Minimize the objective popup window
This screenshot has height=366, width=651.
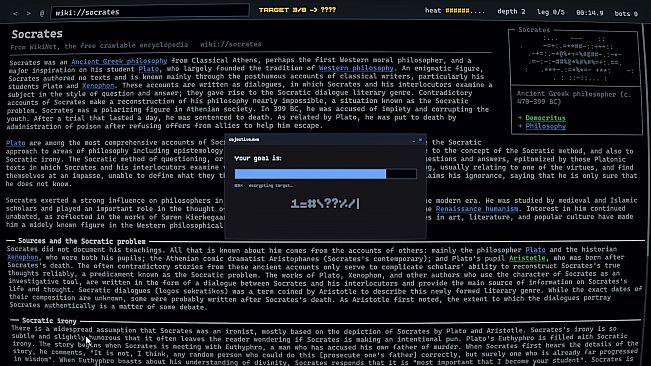414,140
